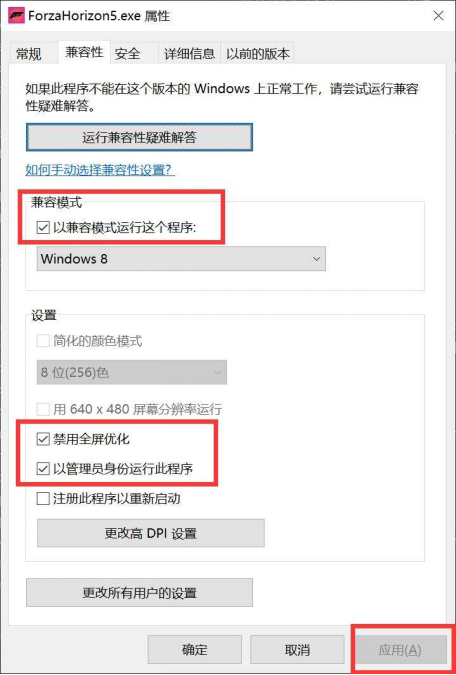
Task: Click the Forza Horizon 5 title bar icon
Action: tap(16, 16)
